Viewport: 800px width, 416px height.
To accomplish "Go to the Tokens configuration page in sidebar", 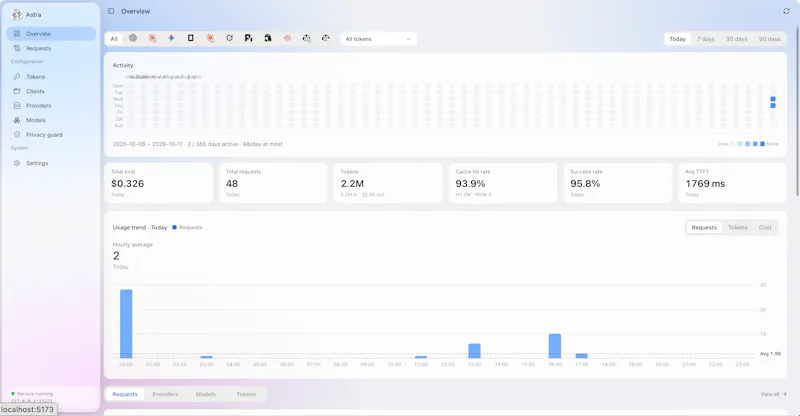I will tap(51, 77).
